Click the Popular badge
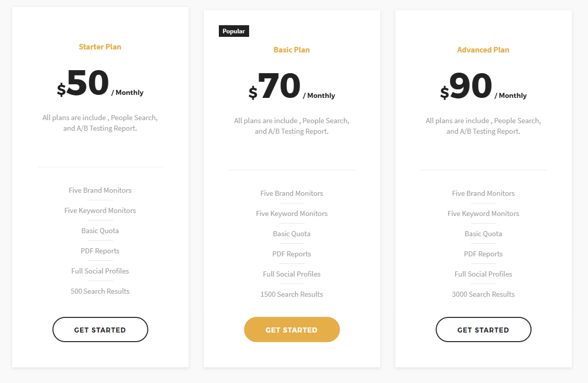The height and width of the screenshot is (383, 588). click(233, 31)
